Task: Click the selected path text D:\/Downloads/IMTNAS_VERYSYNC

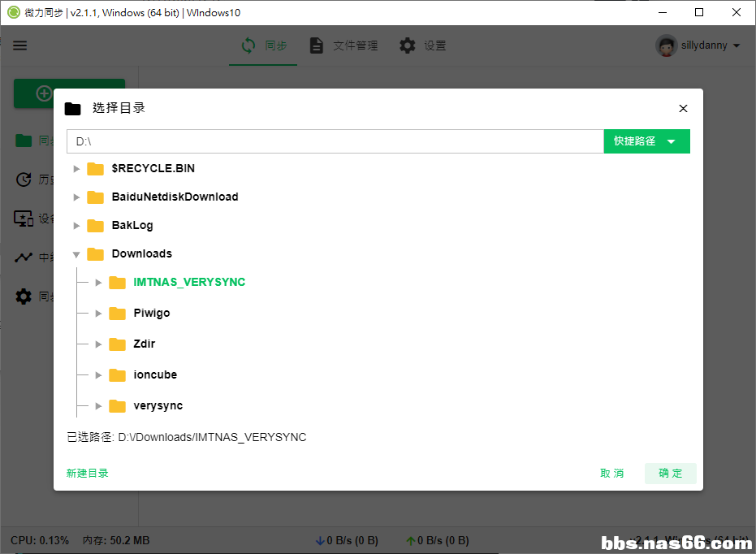Action: (212, 437)
